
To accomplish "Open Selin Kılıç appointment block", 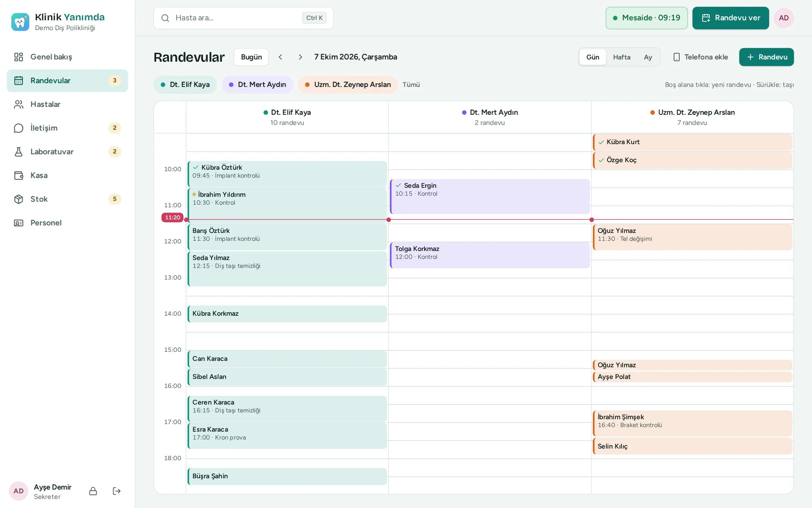I will tap(692, 446).
